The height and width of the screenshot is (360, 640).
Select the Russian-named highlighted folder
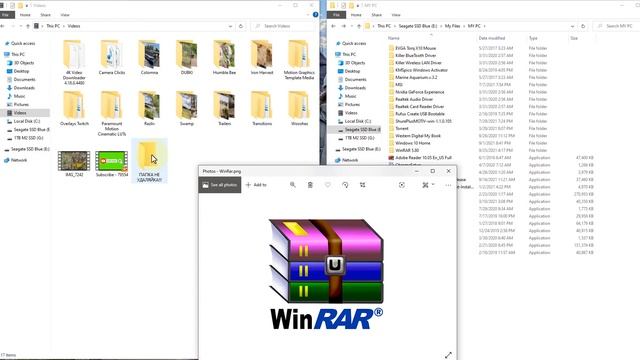click(x=149, y=161)
